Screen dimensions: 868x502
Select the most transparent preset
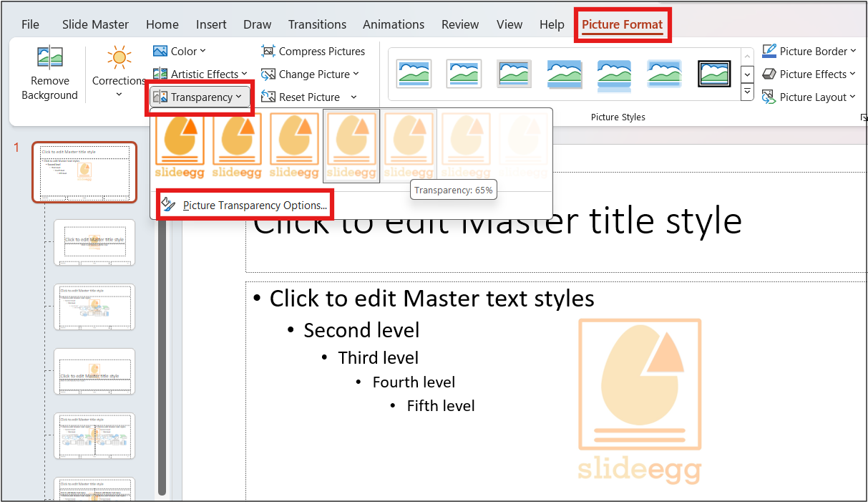[x=523, y=146]
